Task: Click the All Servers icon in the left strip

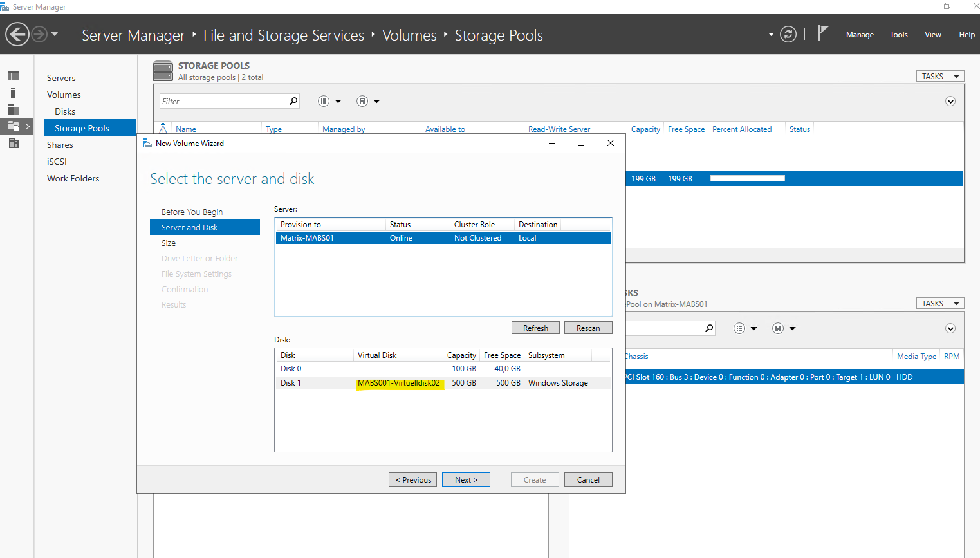Action: pos(14,109)
